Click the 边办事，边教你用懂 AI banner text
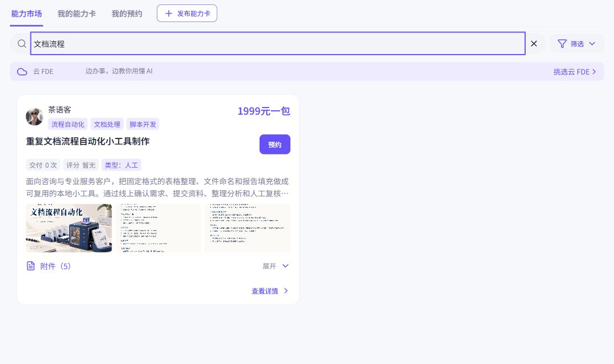The width and height of the screenshot is (614, 364). [x=119, y=71]
